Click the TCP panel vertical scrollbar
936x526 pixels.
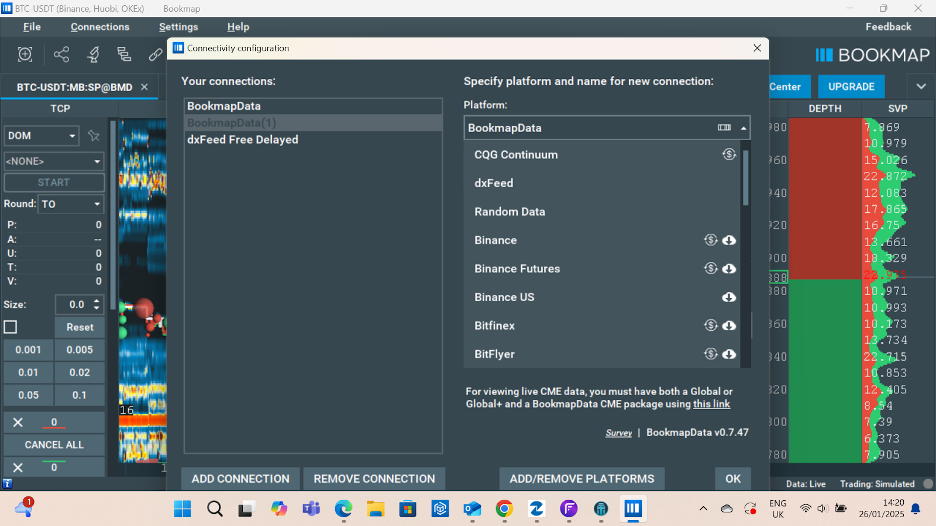click(113, 215)
